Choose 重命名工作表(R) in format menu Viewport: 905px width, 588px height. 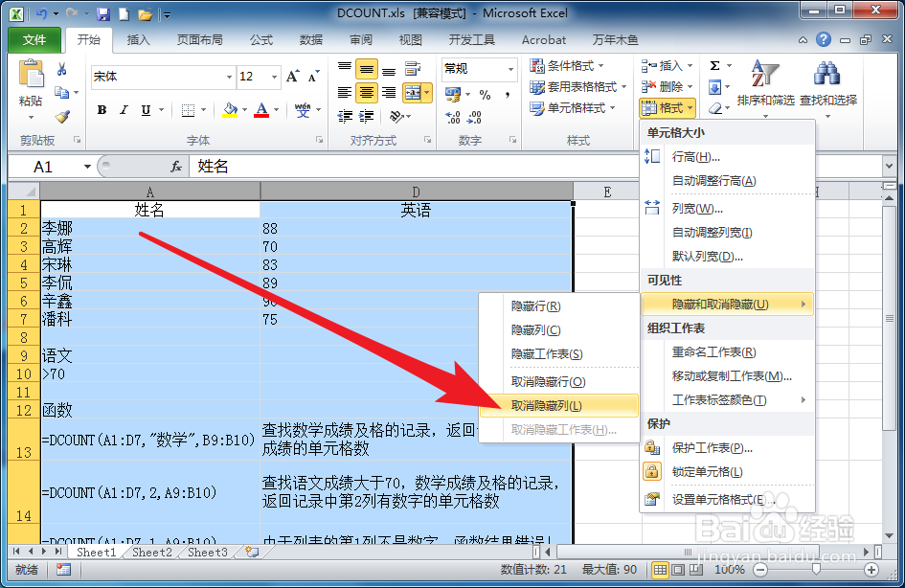coord(727,352)
